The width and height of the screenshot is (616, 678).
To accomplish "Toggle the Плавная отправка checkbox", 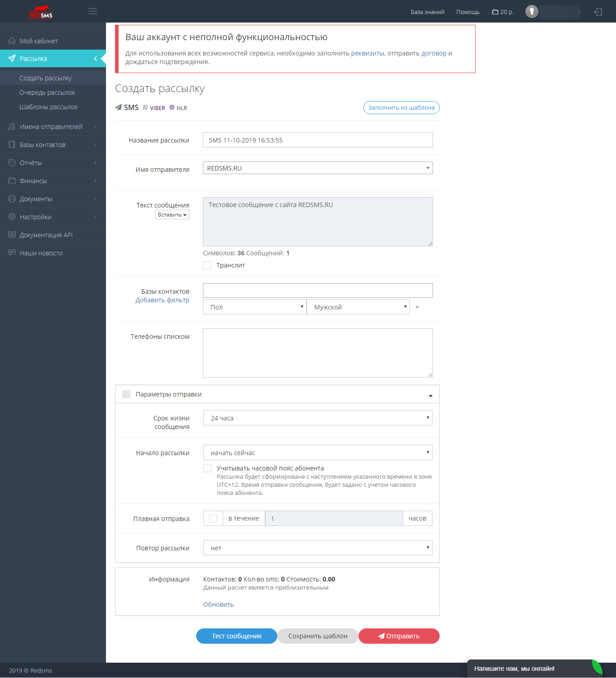I will pos(213,519).
